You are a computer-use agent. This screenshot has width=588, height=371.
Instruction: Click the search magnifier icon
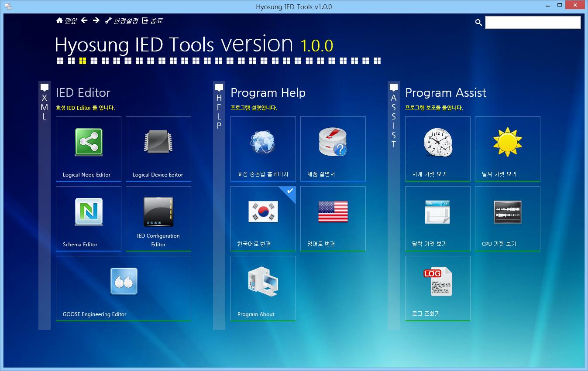coord(478,23)
